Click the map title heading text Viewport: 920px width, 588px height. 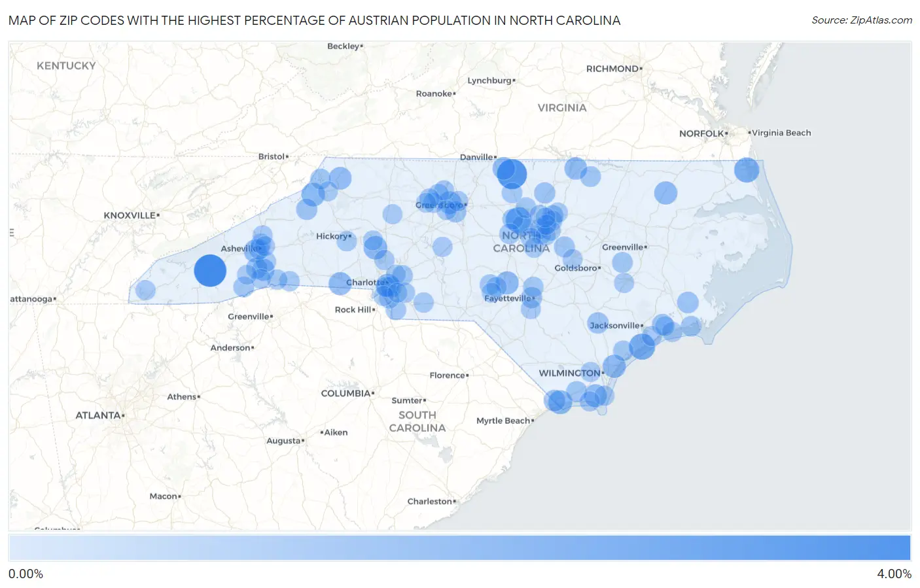tap(314, 20)
